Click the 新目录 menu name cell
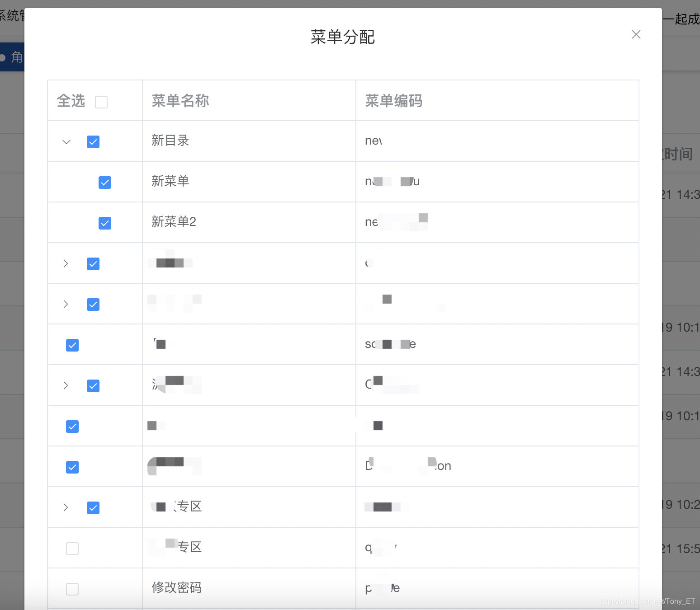The image size is (700, 610). 249,141
